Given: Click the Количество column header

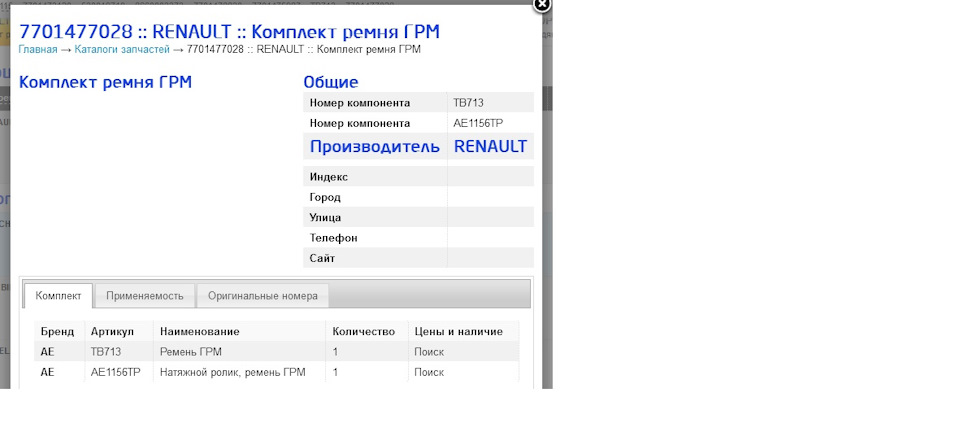Looking at the screenshot, I should [364, 331].
